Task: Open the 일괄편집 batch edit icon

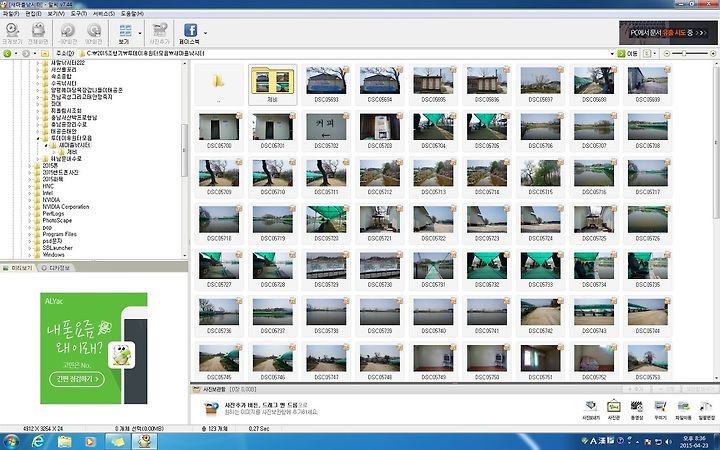Action: pos(706,410)
